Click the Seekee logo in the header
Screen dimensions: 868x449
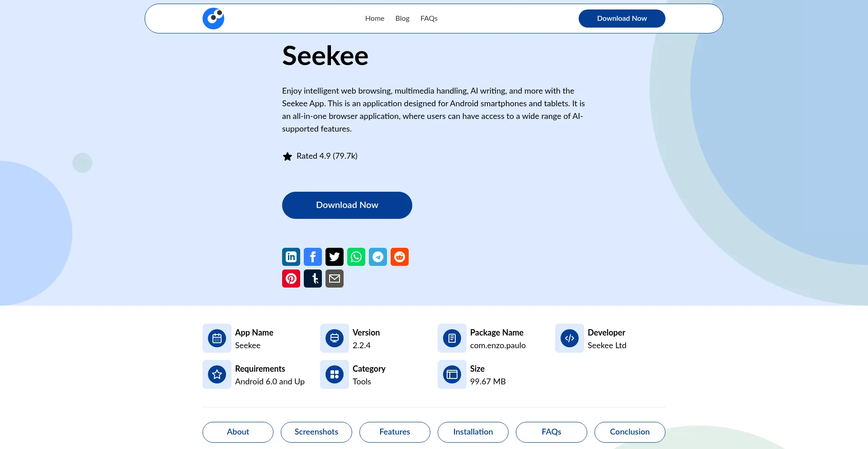(213, 18)
